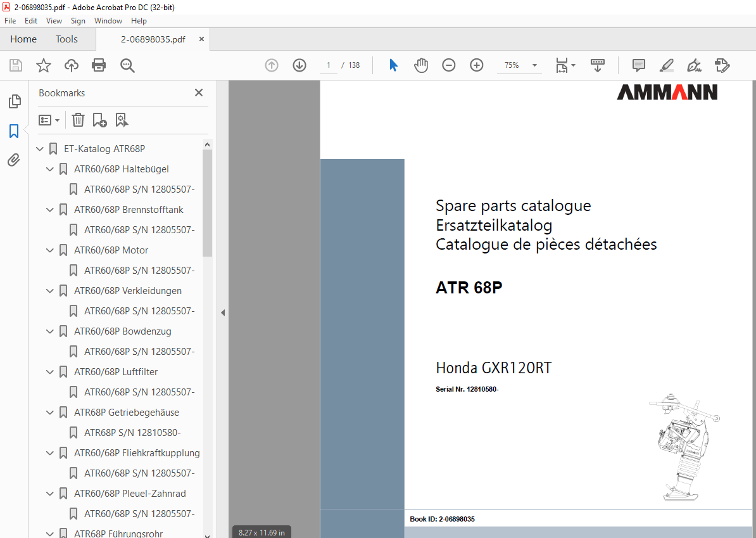Open the Window menu

click(108, 21)
